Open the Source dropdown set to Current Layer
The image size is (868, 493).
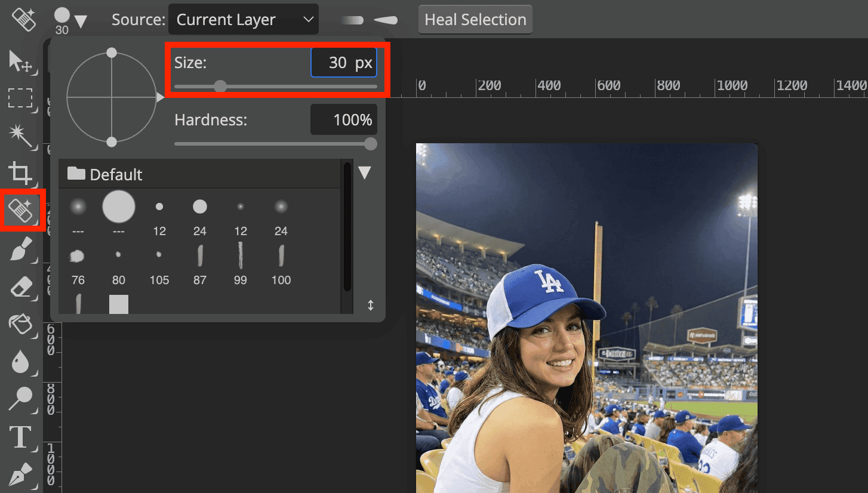pyautogui.click(x=244, y=20)
